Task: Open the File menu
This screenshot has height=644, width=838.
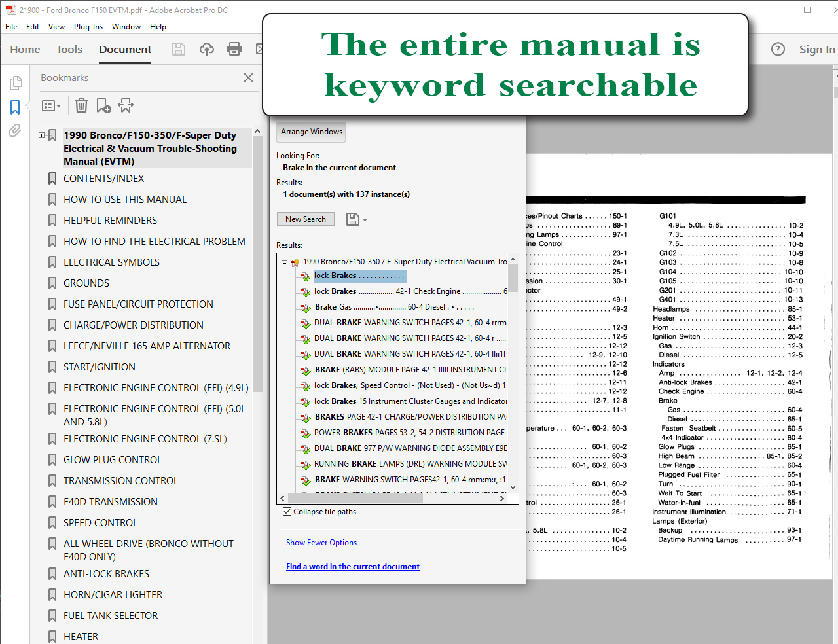Action: [11, 27]
